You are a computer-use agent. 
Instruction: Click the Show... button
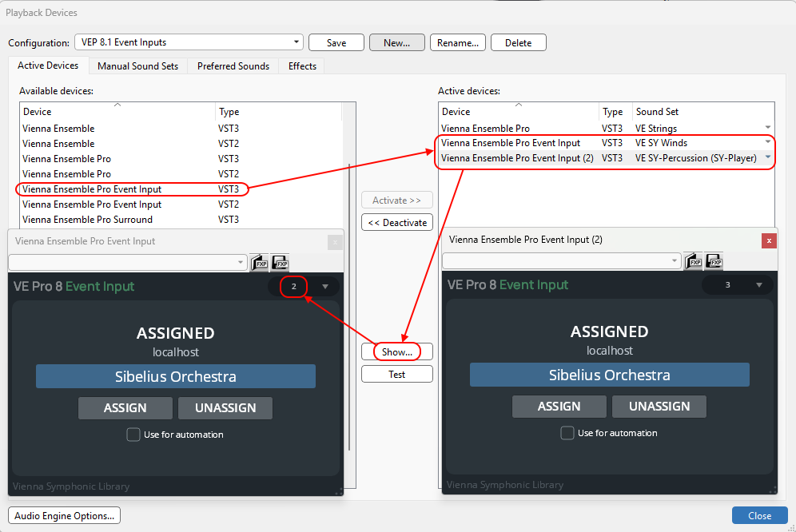pyautogui.click(x=397, y=351)
